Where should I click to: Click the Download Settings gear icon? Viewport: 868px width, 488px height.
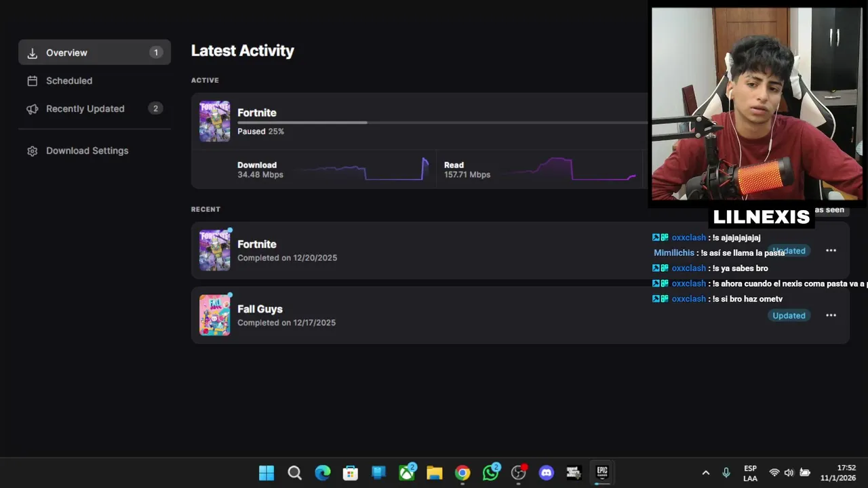coord(32,151)
